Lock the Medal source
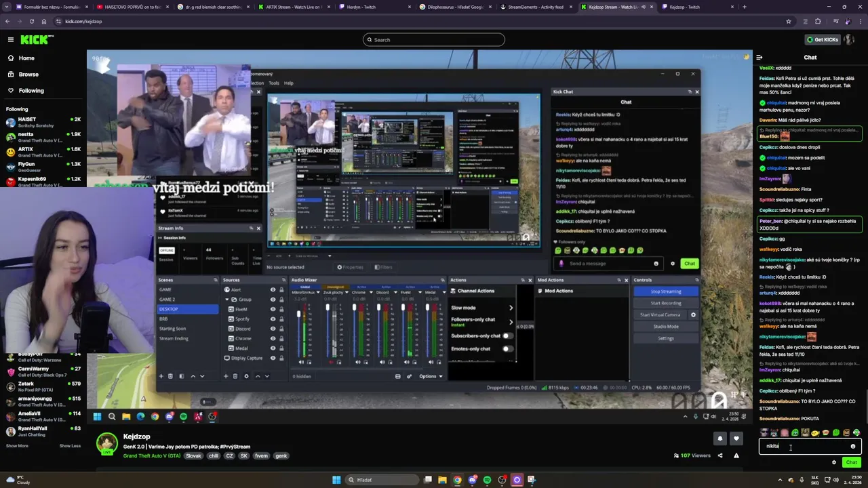868x488 pixels. click(281, 348)
